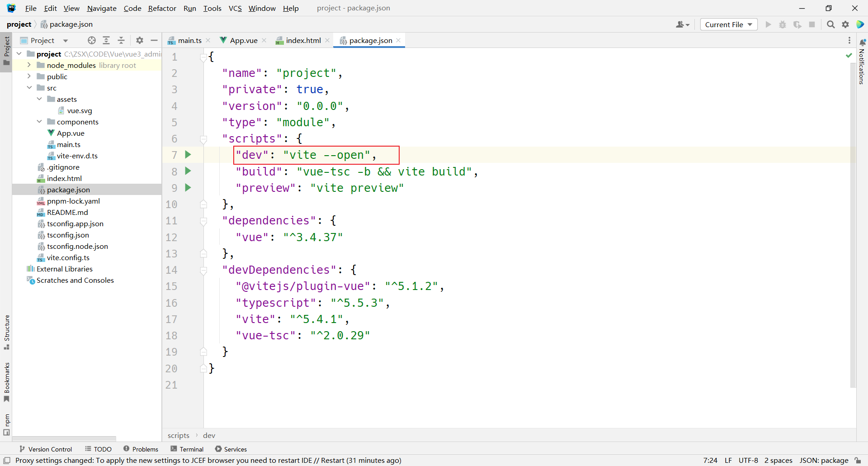Click the project tree horizontal scrollbar
This screenshot has height=466, width=868.
[64, 438]
